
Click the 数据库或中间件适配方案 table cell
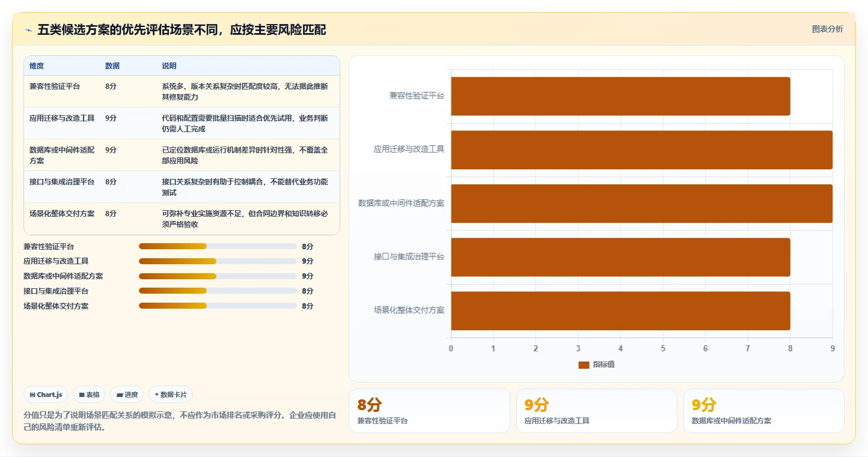tap(62, 156)
